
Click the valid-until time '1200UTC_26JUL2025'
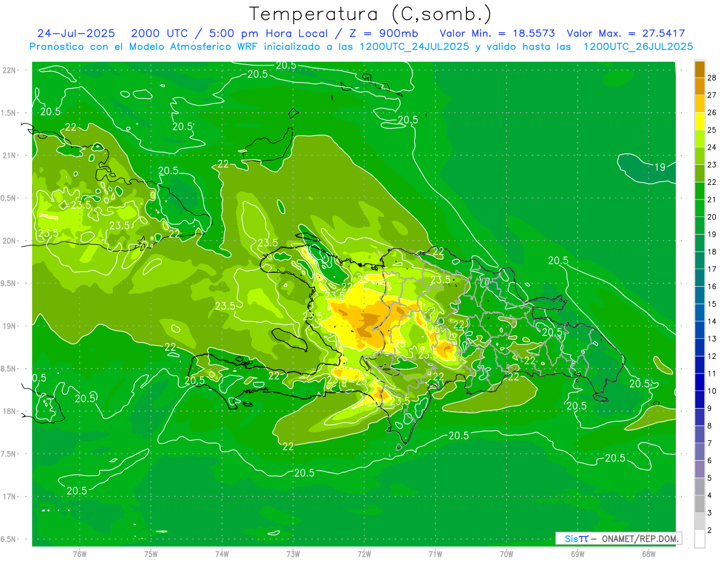[x=638, y=47]
